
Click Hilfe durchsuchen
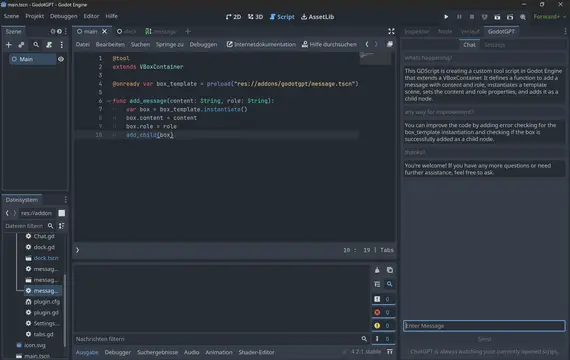click(329, 44)
